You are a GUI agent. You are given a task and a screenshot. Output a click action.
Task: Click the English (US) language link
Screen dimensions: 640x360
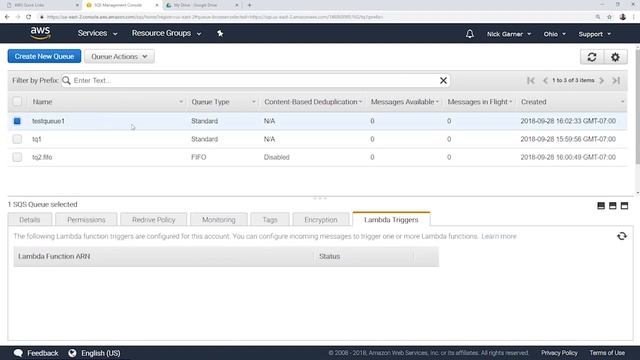point(100,353)
